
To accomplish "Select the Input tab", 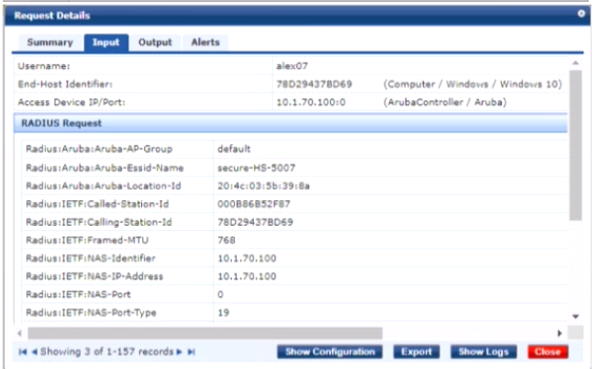I will (x=106, y=42).
